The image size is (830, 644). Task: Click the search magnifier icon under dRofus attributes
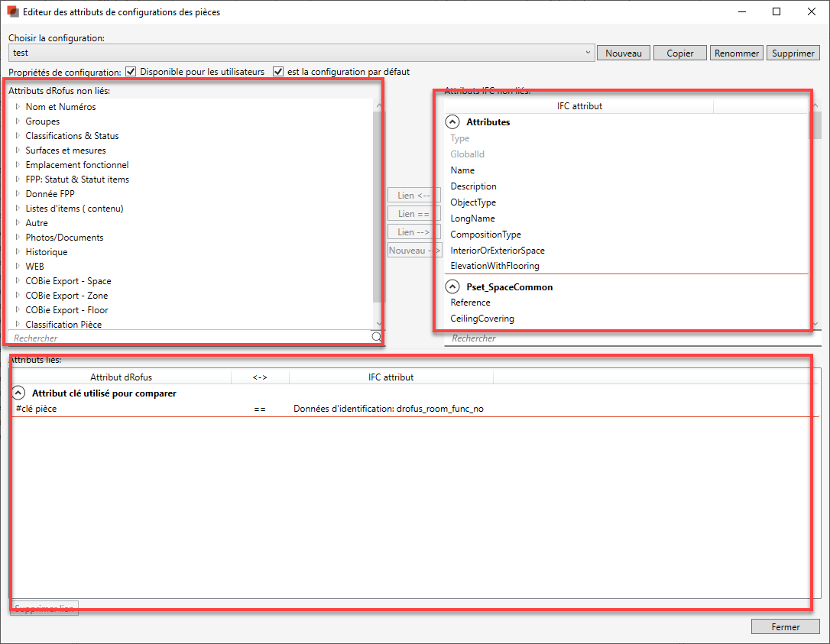[x=376, y=337]
